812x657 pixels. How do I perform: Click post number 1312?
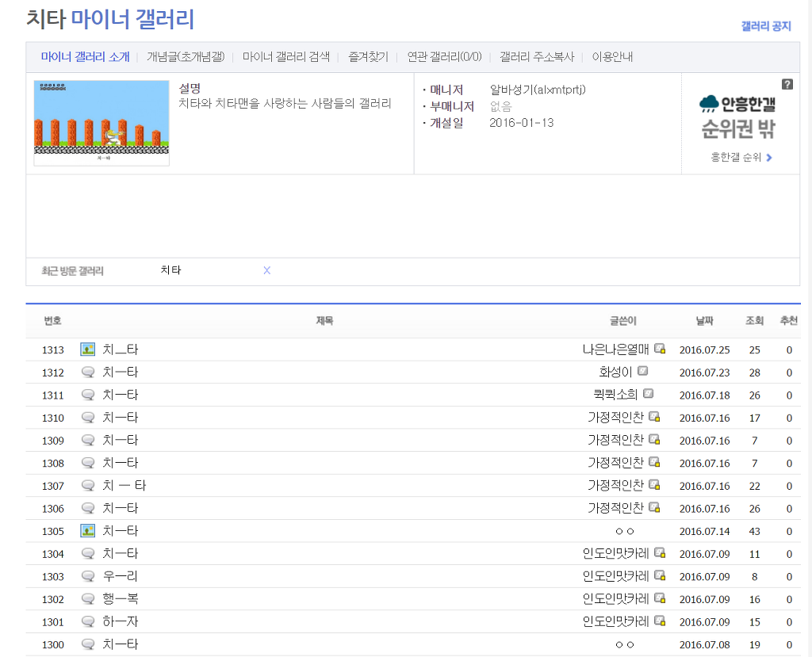[53, 372]
